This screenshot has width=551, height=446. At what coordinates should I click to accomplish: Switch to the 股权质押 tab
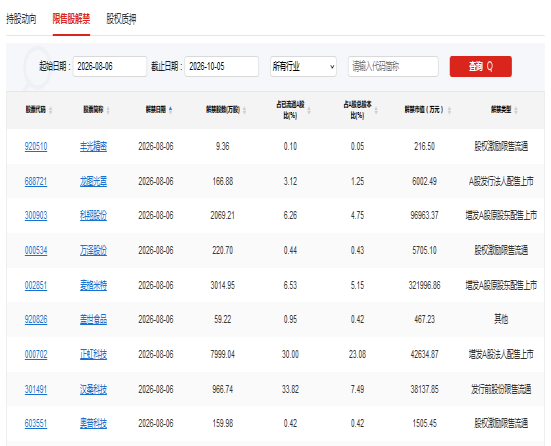pos(121,19)
